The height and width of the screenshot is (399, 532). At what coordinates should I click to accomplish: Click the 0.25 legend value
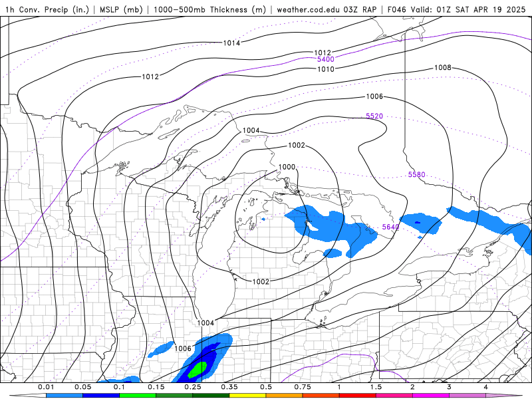[x=193, y=387]
